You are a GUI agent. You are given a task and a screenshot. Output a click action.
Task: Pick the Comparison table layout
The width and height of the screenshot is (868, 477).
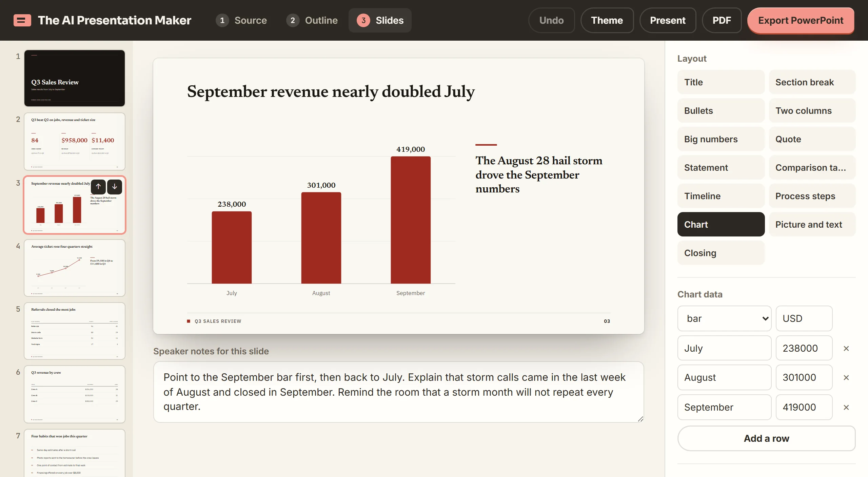812,168
